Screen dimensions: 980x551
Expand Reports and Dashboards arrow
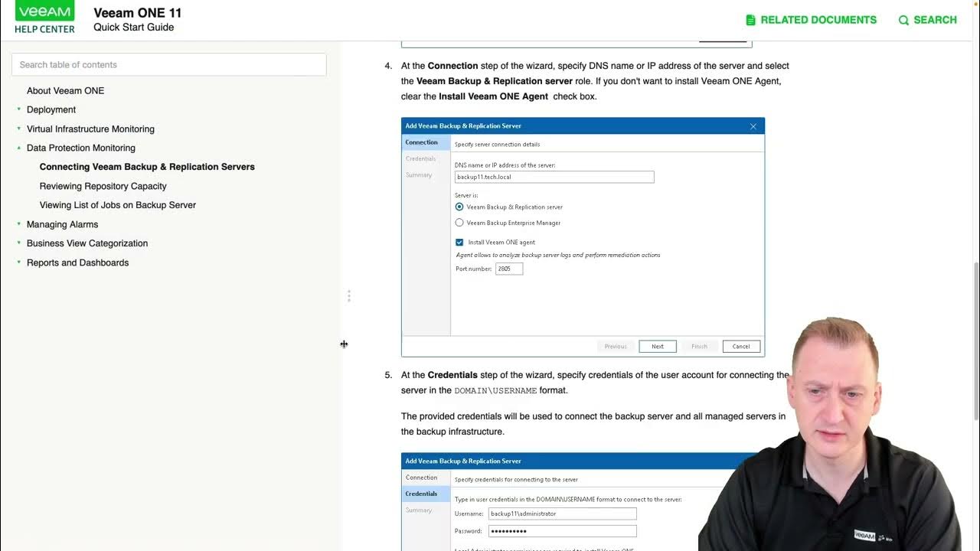click(18, 262)
